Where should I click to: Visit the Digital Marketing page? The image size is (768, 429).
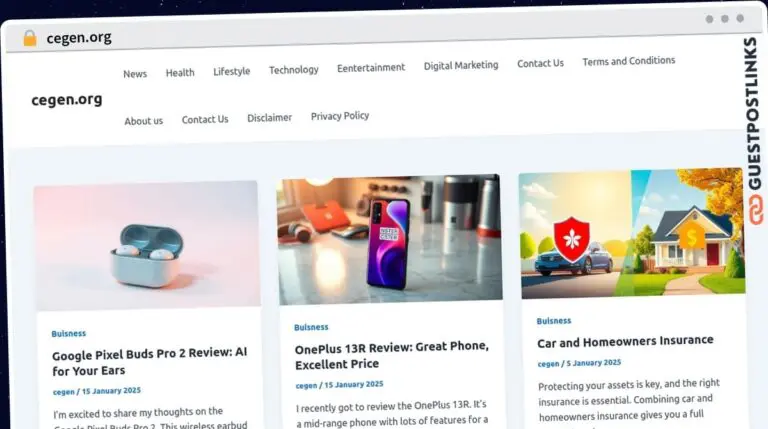click(461, 65)
